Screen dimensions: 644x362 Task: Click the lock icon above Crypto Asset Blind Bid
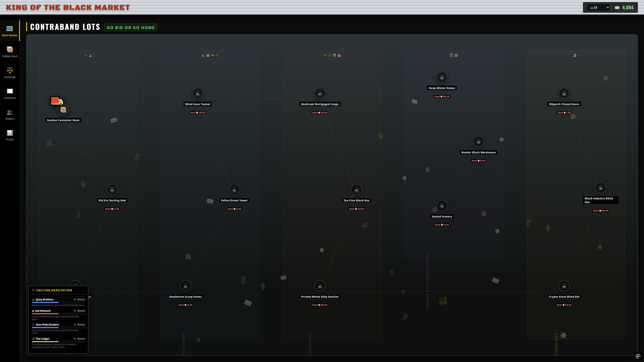tap(564, 286)
